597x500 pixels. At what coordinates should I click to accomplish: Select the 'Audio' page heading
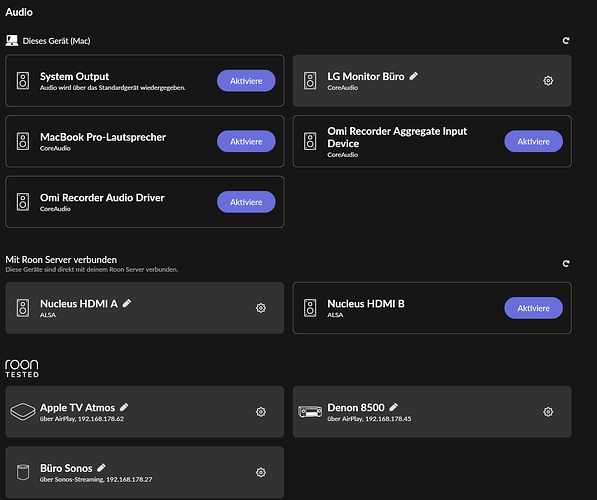[x=19, y=12]
